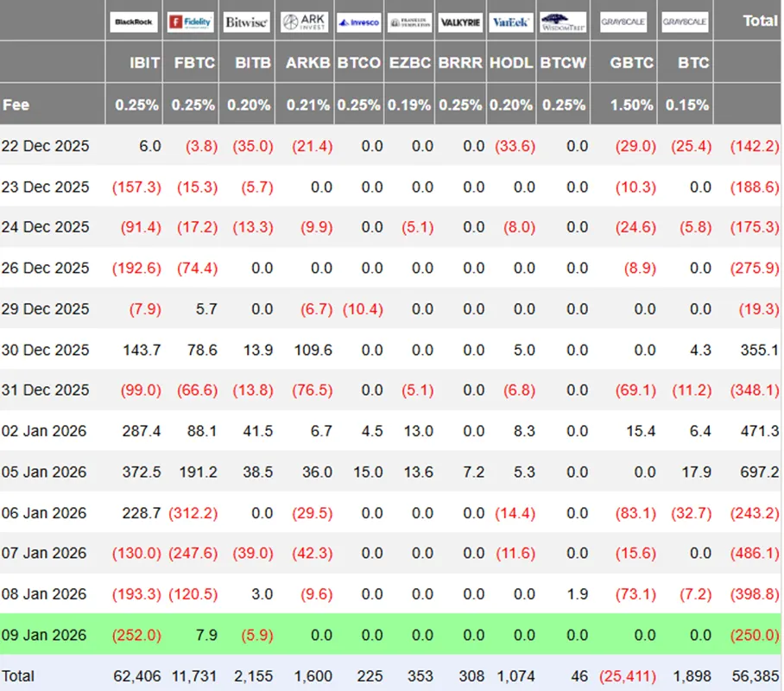This screenshot has width=784, height=691.
Task: Click the Fidelity logo
Action: click(x=190, y=22)
